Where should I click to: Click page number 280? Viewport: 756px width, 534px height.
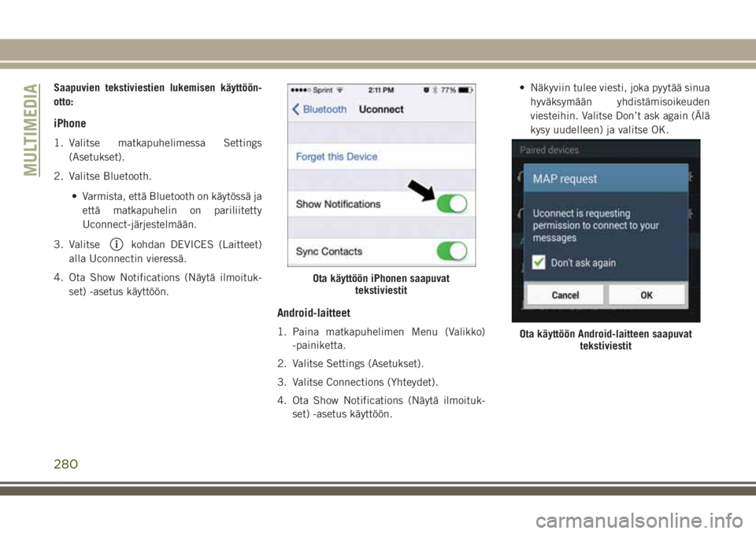66,464
